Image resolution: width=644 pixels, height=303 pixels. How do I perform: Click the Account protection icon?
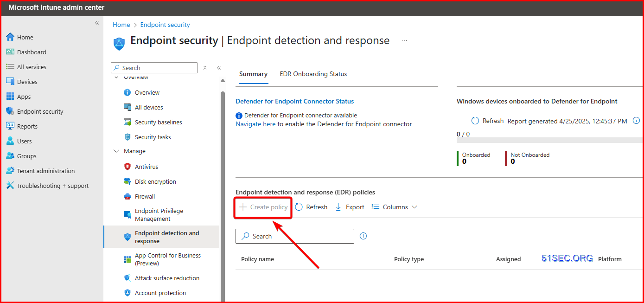pos(128,293)
